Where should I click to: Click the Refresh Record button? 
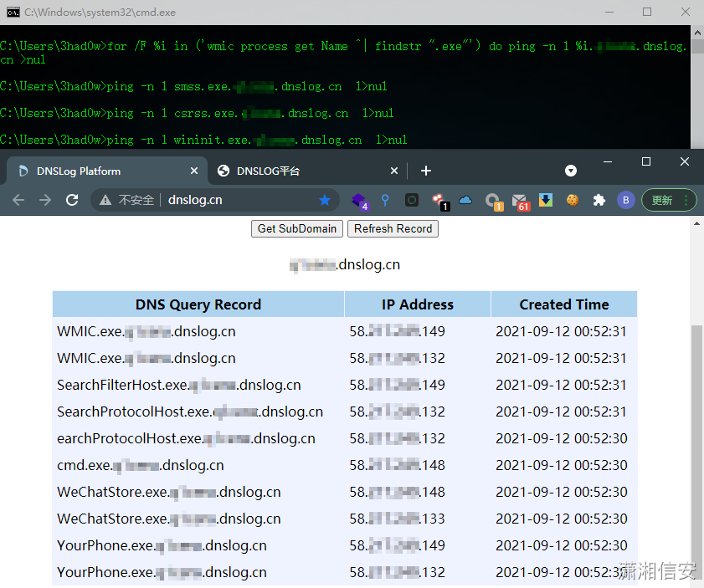(393, 228)
